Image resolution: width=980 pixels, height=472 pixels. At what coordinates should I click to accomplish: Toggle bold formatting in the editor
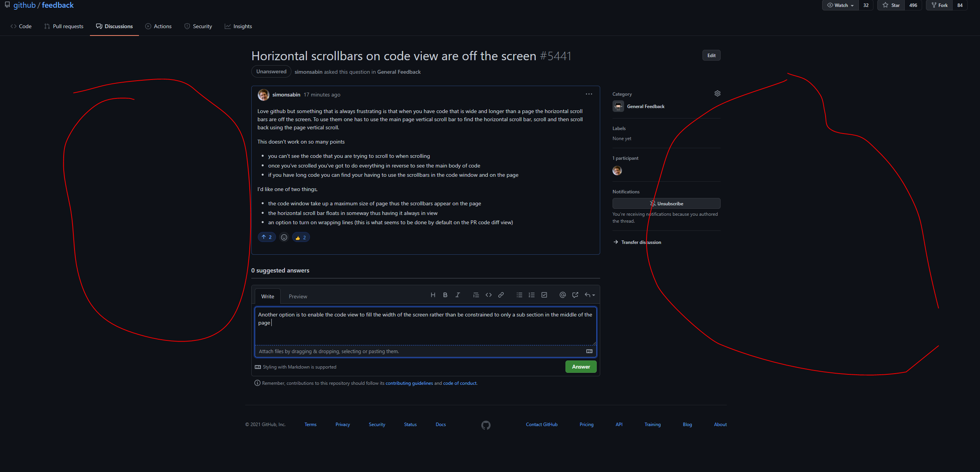click(445, 295)
